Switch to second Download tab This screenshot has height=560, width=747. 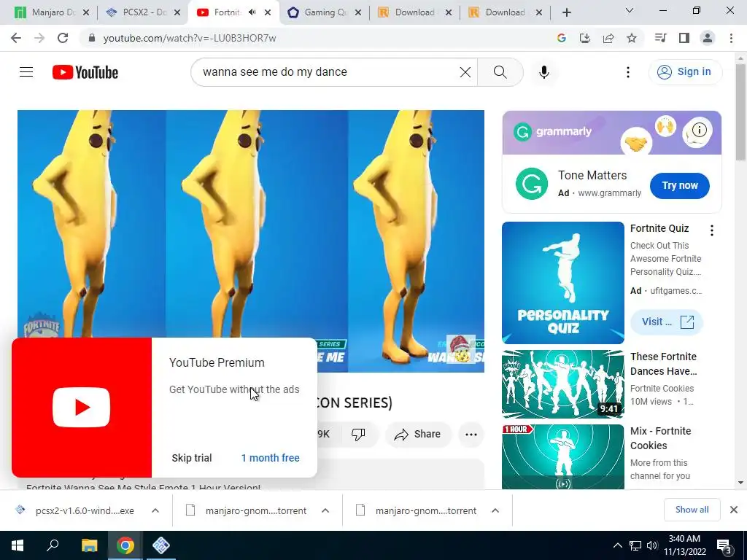point(505,12)
